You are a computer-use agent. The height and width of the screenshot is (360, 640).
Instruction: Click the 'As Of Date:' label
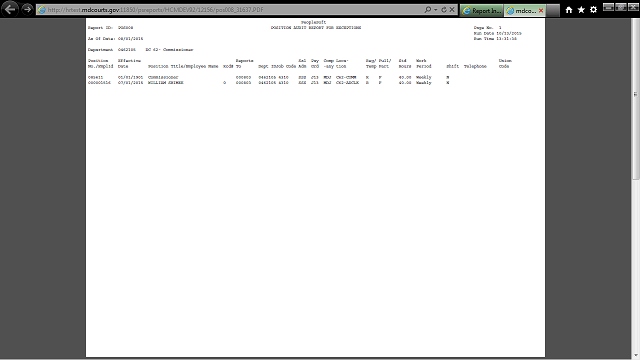(102, 39)
